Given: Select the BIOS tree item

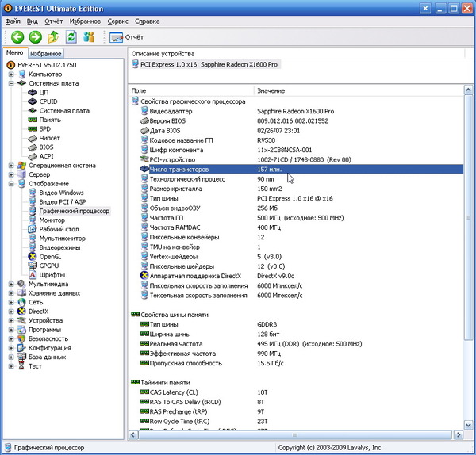Looking at the screenshot, I should (x=46, y=147).
